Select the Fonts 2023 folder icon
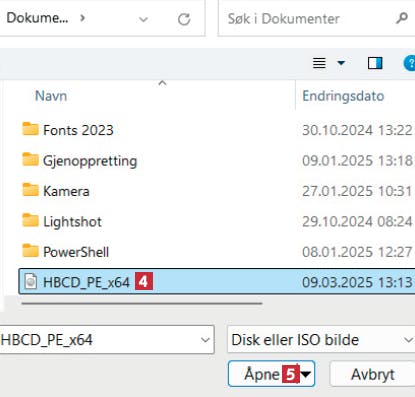 pyautogui.click(x=30, y=129)
